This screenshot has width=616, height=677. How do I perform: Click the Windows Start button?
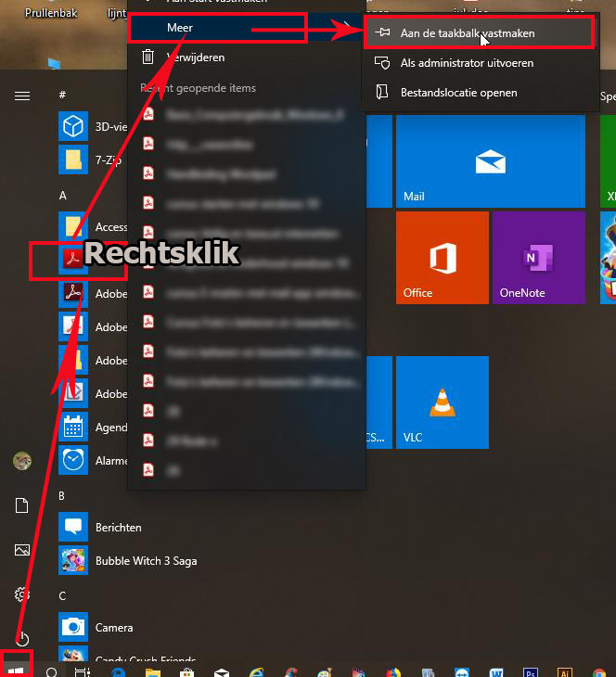click(x=16, y=665)
